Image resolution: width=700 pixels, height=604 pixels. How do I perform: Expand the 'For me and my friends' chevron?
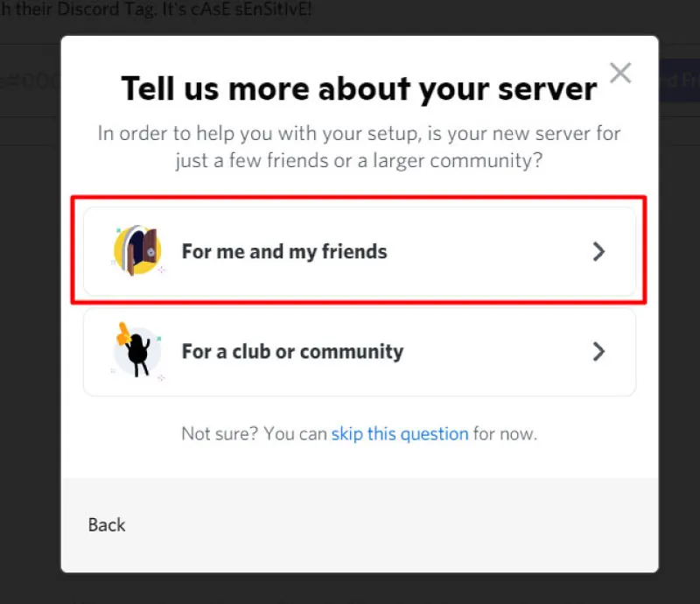click(598, 251)
